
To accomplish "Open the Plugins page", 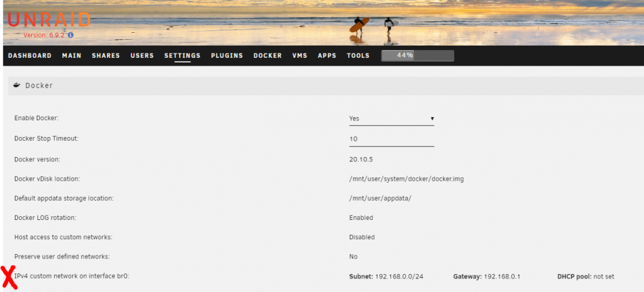I will click(227, 56).
